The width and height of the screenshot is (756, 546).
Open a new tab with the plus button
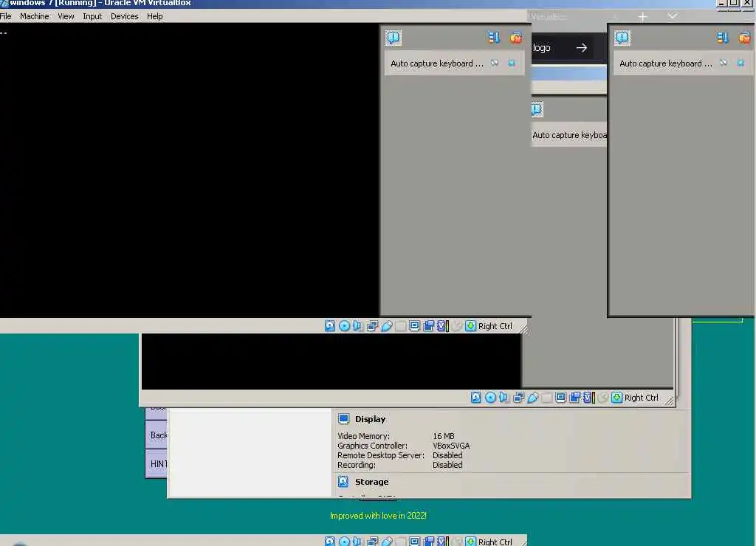tap(642, 17)
